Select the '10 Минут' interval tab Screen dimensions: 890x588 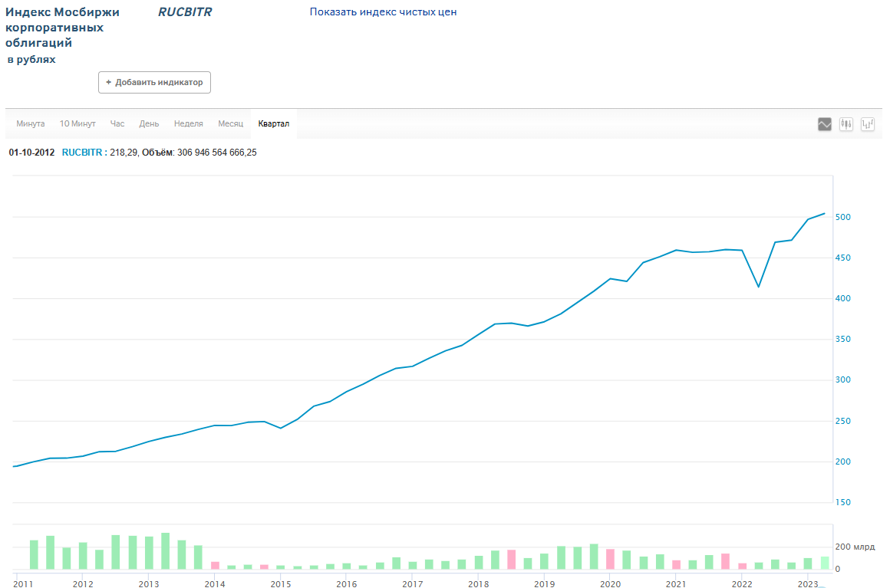(x=77, y=123)
